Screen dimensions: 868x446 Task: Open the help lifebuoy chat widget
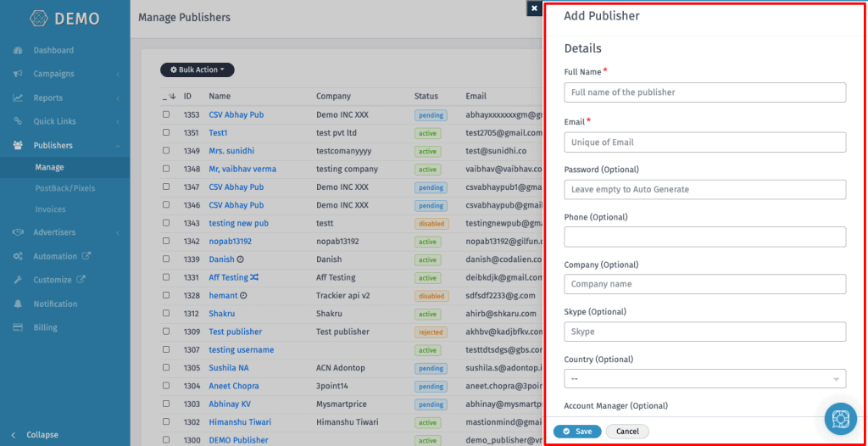click(840, 419)
